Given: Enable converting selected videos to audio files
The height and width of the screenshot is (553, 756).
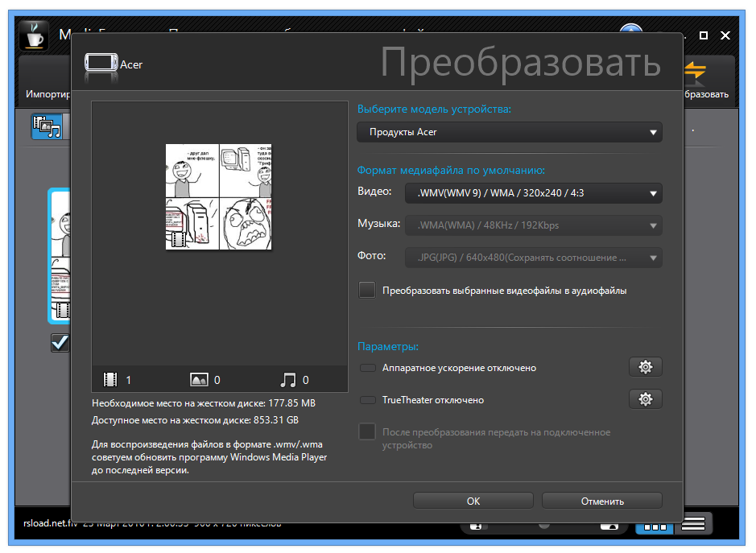Looking at the screenshot, I should coord(367,291).
